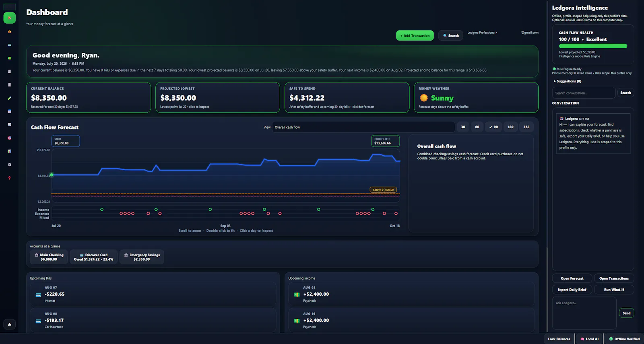Click Send in the Ask Ledgora box

626,313
